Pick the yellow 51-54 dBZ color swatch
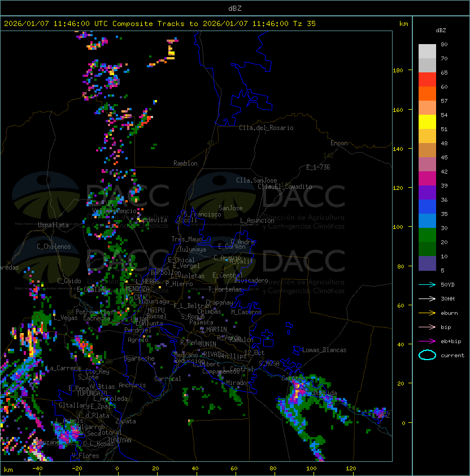 (x=427, y=122)
